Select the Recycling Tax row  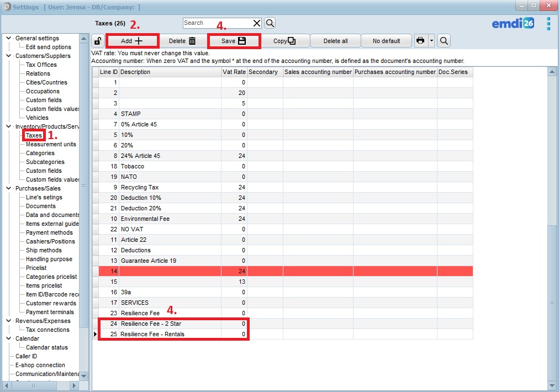pos(286,187)
